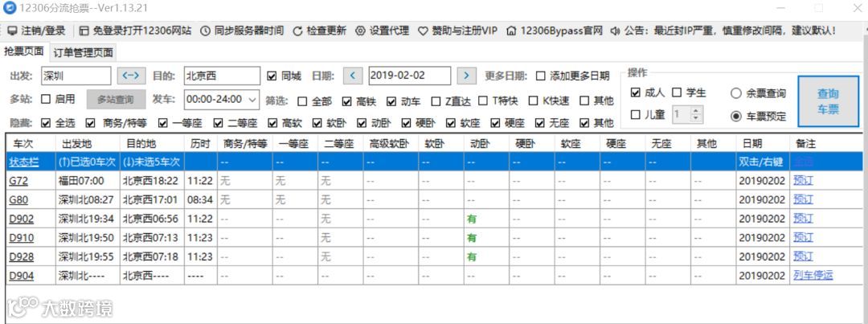
Task: Click the 12306 app logo in title bar
Action: click(x=10, y=8)
